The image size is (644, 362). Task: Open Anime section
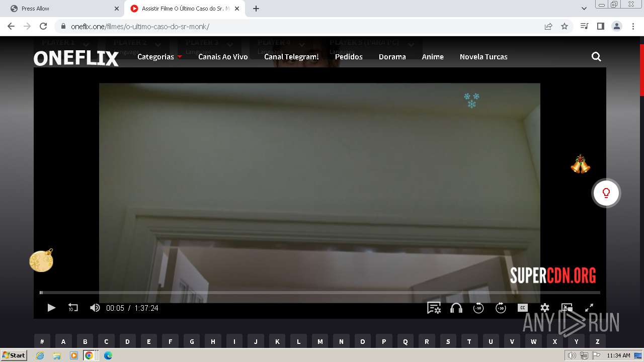tap(433, 57)
